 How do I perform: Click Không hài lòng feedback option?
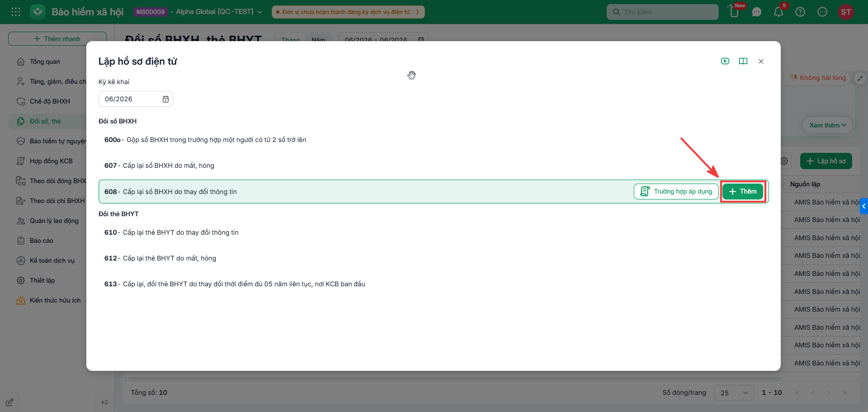pos(818,78)
